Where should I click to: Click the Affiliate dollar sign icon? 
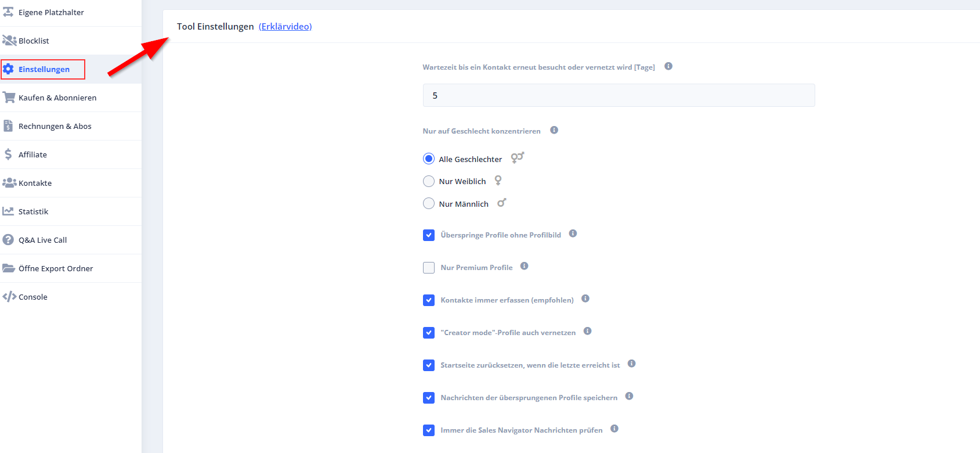point(8,154)
